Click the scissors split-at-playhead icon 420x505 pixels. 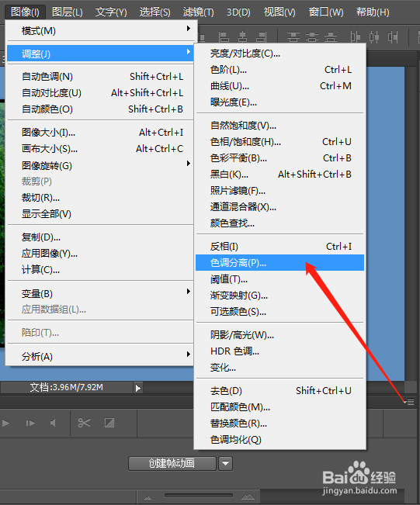coord(84,423)
